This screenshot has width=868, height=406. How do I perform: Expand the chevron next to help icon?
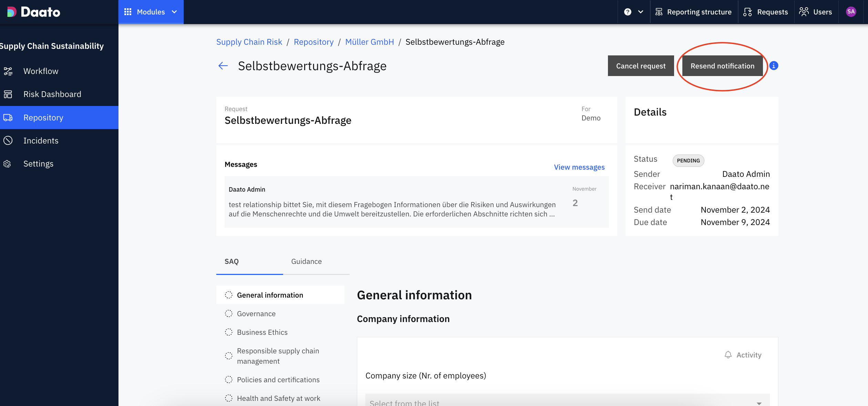641,12
